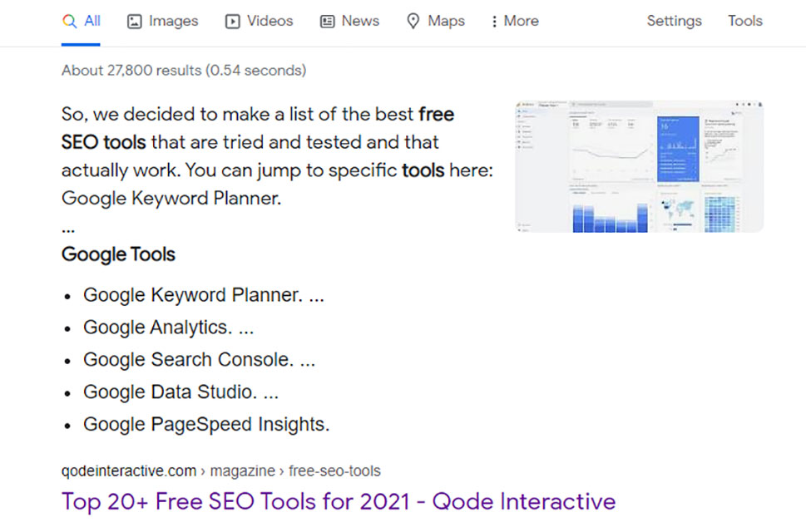Open the analytics dashboard snippet thumbnail
This screenshot has height=532, width=806.
(x=640, y=166)
